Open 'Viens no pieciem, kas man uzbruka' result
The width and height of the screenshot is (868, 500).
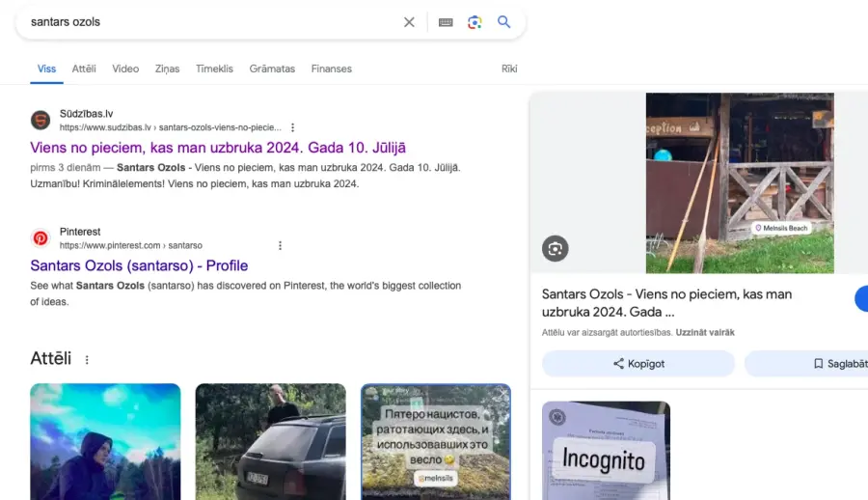tap(218, 148)
